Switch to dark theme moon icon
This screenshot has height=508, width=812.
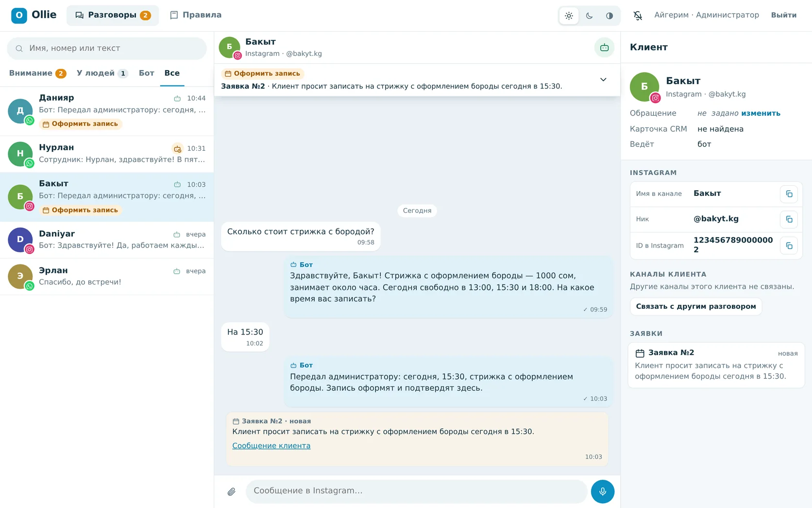click(589, 16)
